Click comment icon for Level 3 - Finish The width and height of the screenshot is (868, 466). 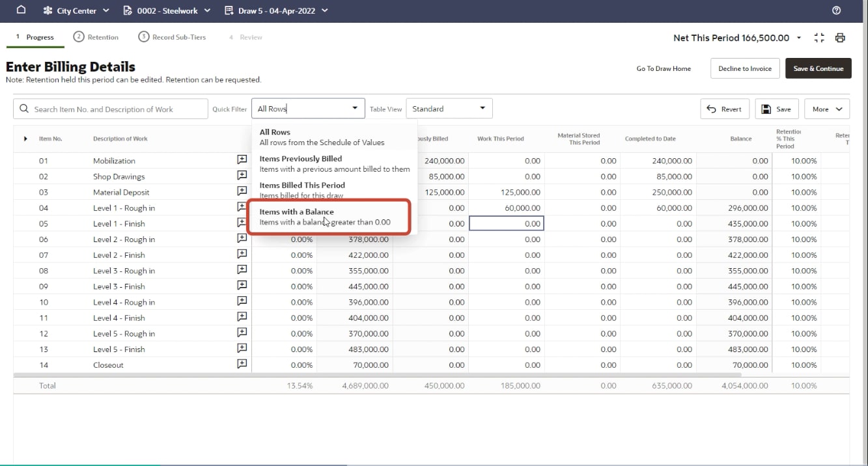coord(242,285)
